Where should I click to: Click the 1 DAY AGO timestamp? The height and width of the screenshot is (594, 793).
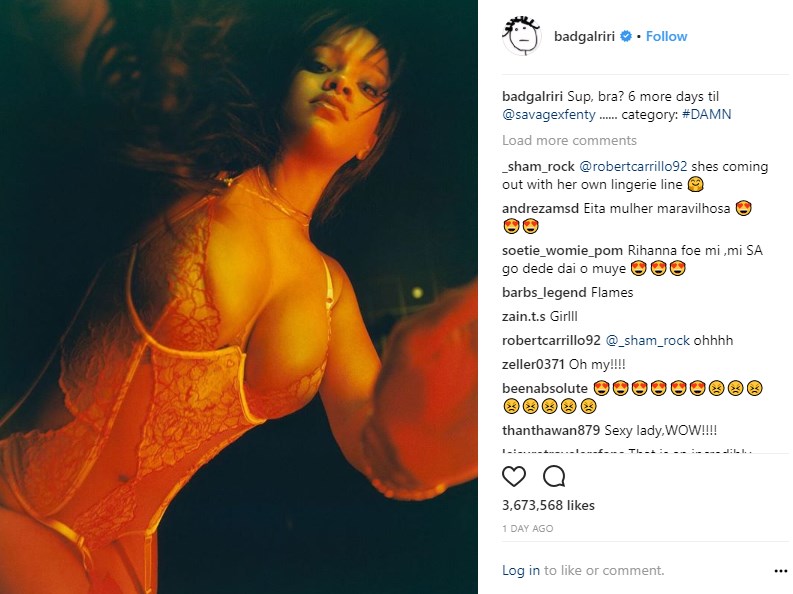click(x=527, y=529)
